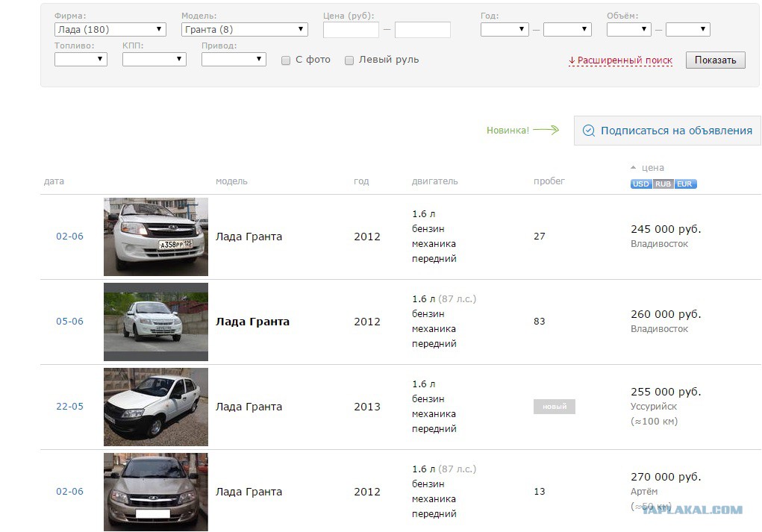The width and height of the screenshot is (762, 532).
Task: Click the модель column header
Action: 231,181
